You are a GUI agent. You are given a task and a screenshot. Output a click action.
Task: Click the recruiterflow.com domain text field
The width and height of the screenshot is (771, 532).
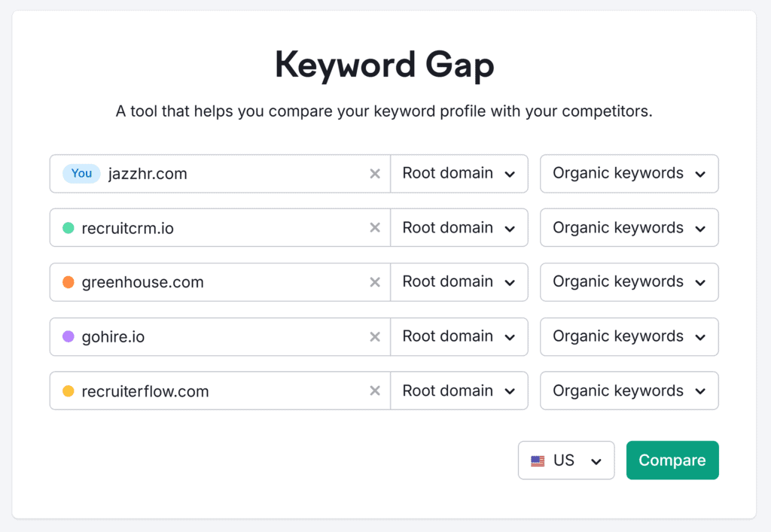[x=248, y=391]
